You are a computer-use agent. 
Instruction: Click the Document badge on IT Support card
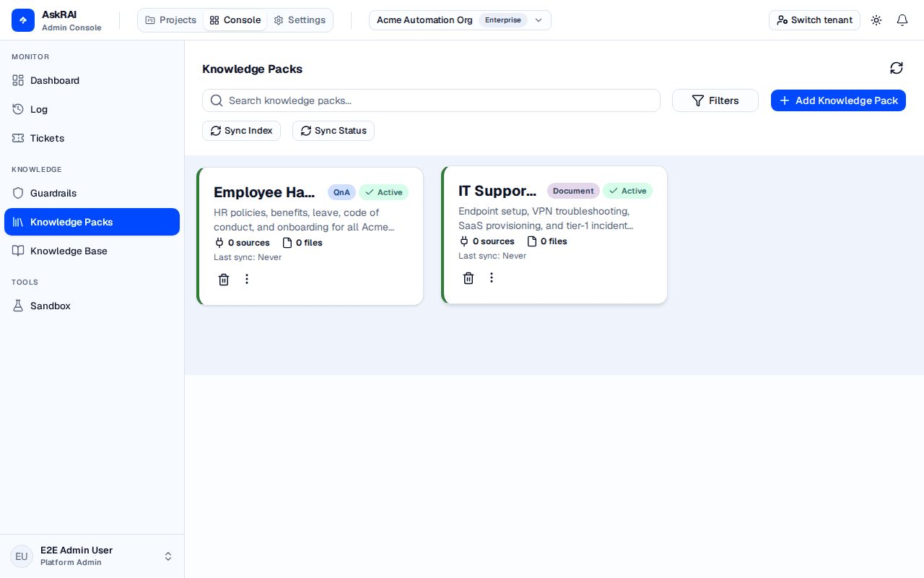click(x=573, y=191)
